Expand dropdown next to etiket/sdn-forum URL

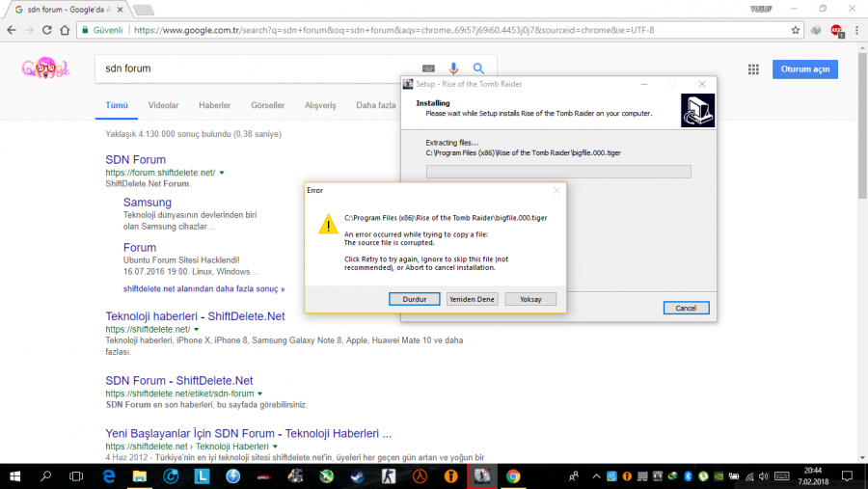[x=259, y=394]
